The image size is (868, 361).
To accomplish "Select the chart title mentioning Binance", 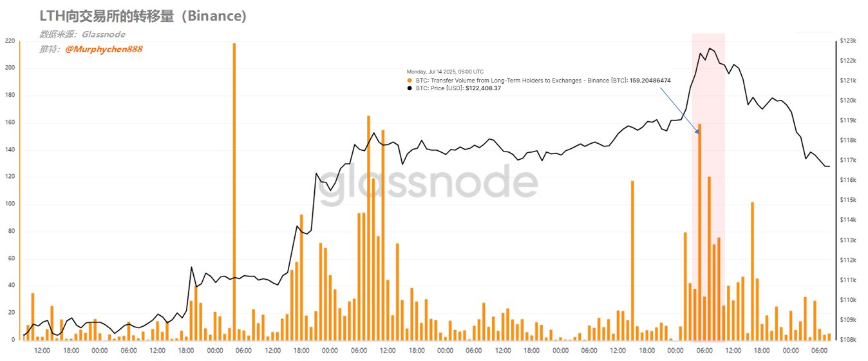I will click(143, 17).
